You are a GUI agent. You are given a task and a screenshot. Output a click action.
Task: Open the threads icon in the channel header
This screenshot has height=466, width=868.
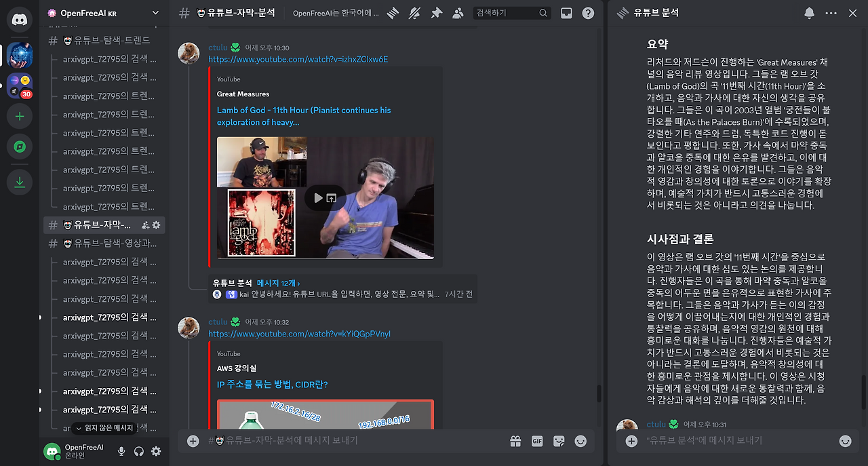click(x=392, y=12)
